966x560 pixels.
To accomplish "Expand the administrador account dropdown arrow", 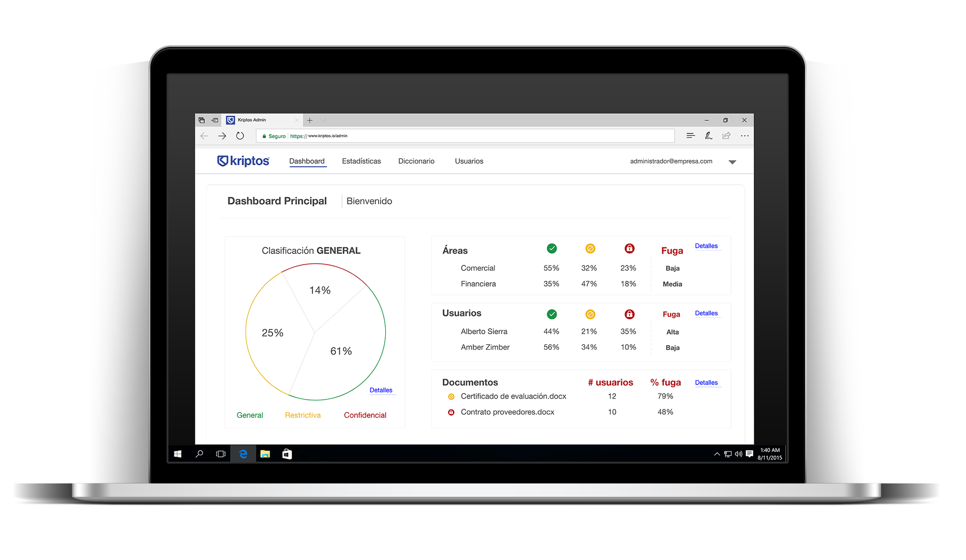I will pyautogui.click(x=732, y=162).
